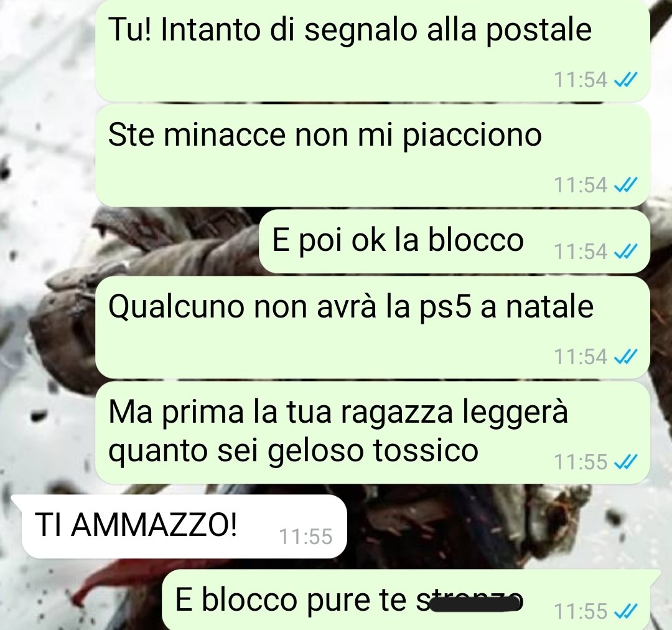672x630 pixels.
Task: Click 11:55 timestamp on 'geloso tossico' message
Action: click(x=581, y=463)
